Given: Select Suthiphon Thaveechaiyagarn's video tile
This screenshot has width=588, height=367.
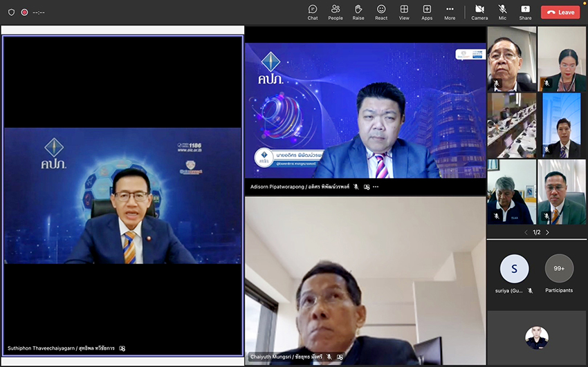Looking at the screenshot, I should (x=122, y=195).
